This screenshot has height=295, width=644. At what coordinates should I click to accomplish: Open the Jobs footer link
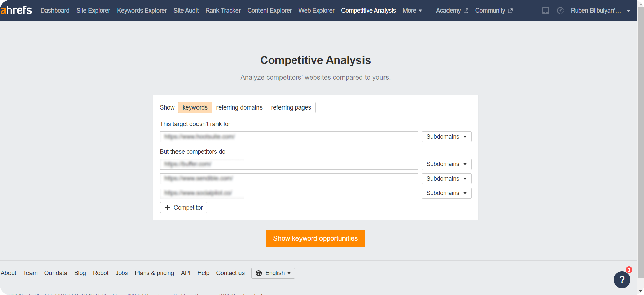point(121,273)
